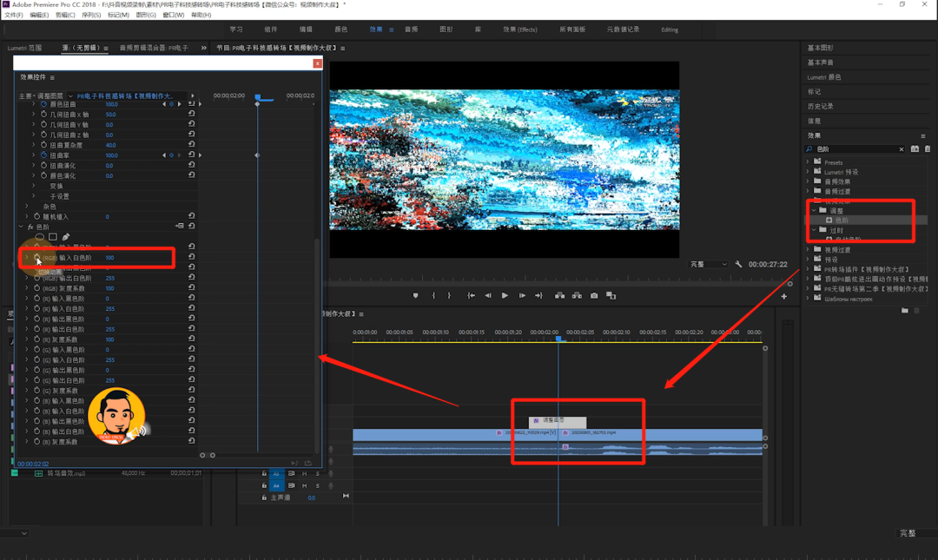Open button editor plus icon
This screenshot has height=560, width=938.
[x=783, y=296]
